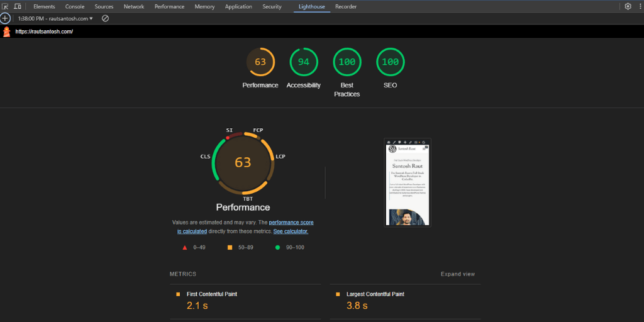Screen dimensions: 644x322
Task: Open the report dropdown for rautsantosh.com
Action: point(55,18)
